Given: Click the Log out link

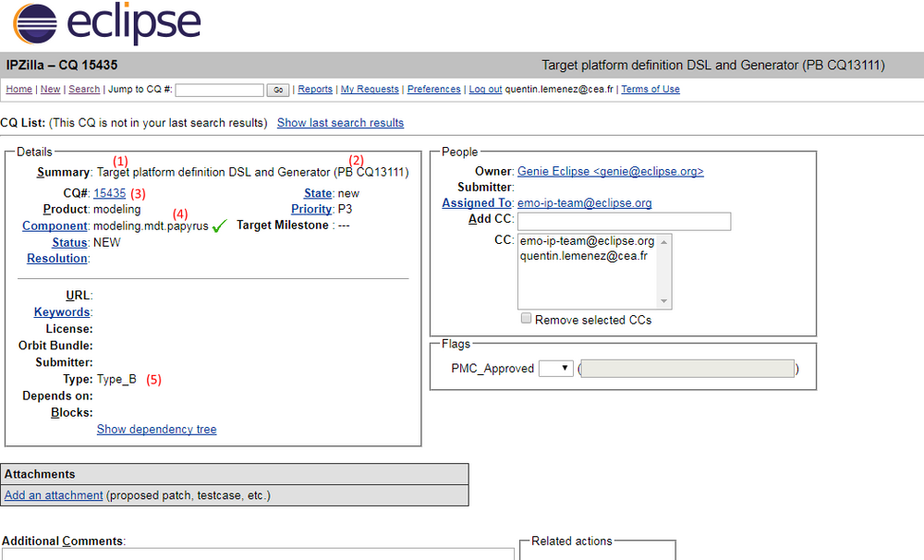Looking at the screenshot, I should click(x=486, y=89).
